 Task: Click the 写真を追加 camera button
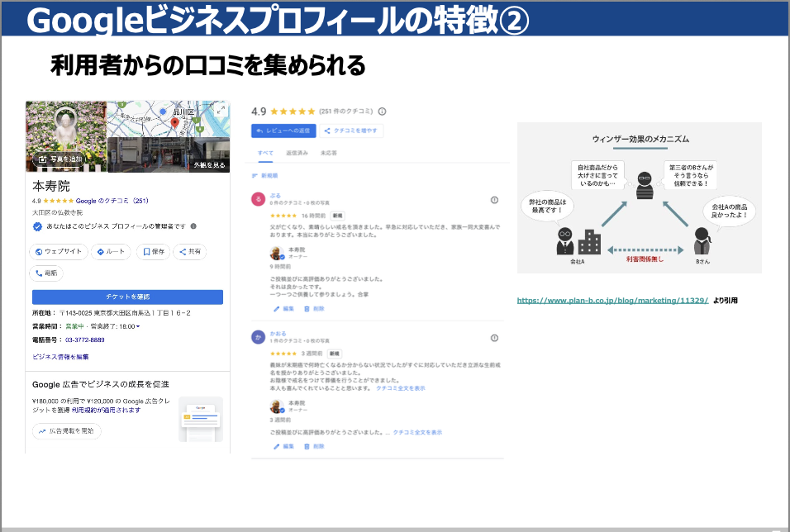click(60, 159)
